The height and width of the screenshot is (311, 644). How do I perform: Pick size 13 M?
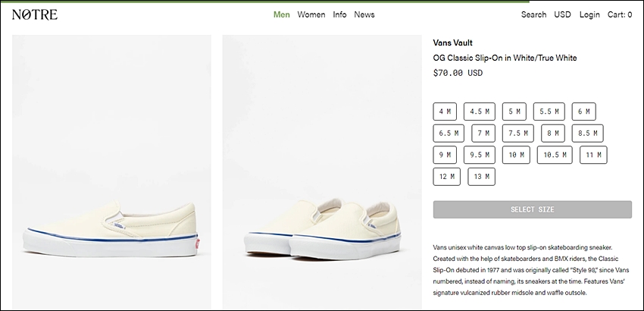pyautogui.click(x=481, y=177)
